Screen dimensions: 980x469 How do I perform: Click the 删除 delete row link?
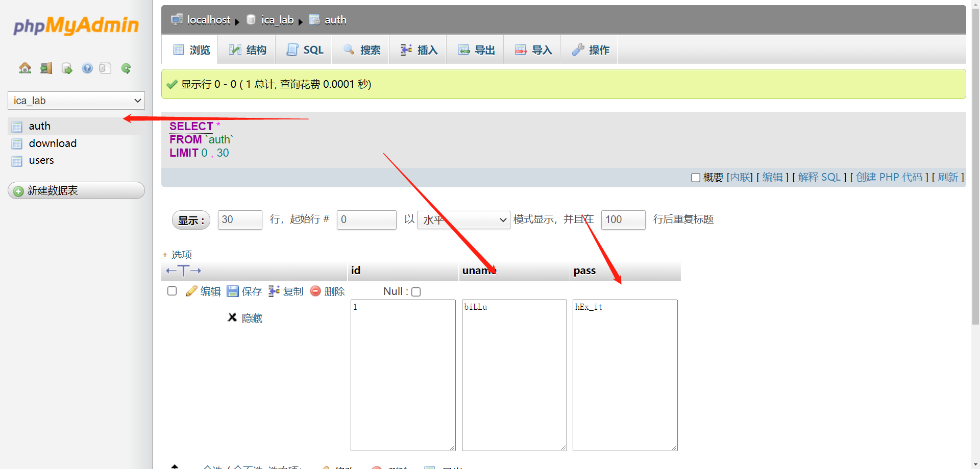click(334, 291)
